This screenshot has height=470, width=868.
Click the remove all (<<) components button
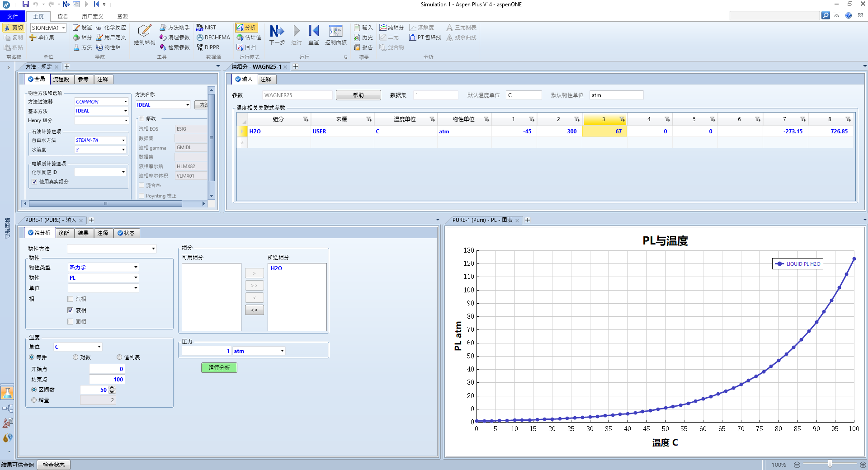pyautogui.click(x=255, y=310)
